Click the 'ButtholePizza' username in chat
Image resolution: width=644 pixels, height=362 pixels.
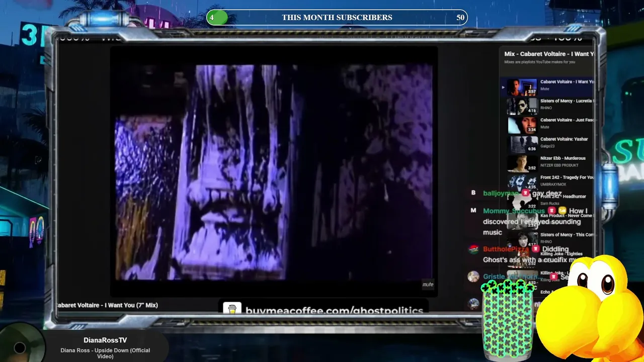(x=506, y=249)
